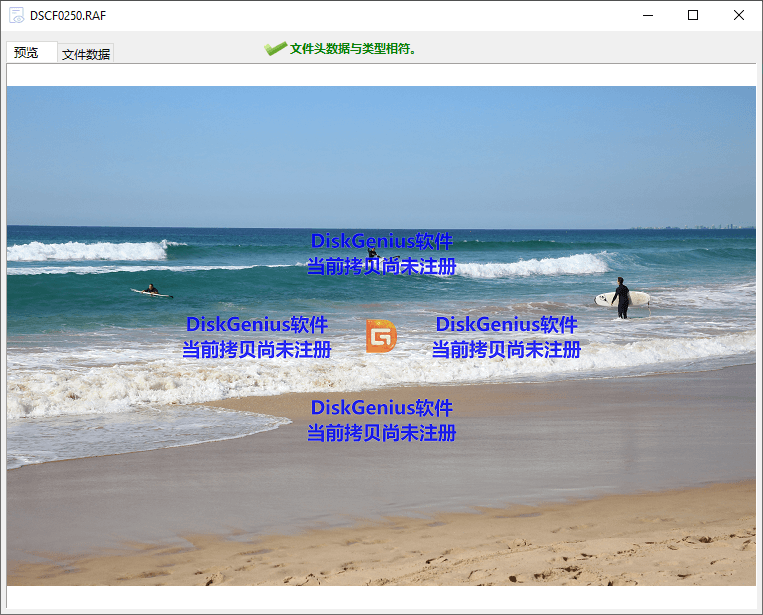Minimize the DSCF0250.RAF preview window
Viewport: 763px width, 615px height.
[x=648, y=16]
